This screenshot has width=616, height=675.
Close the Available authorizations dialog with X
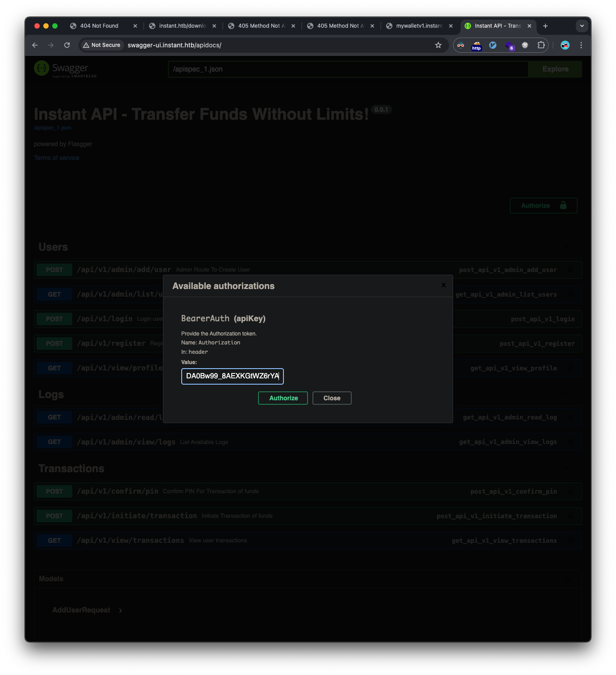443,285
